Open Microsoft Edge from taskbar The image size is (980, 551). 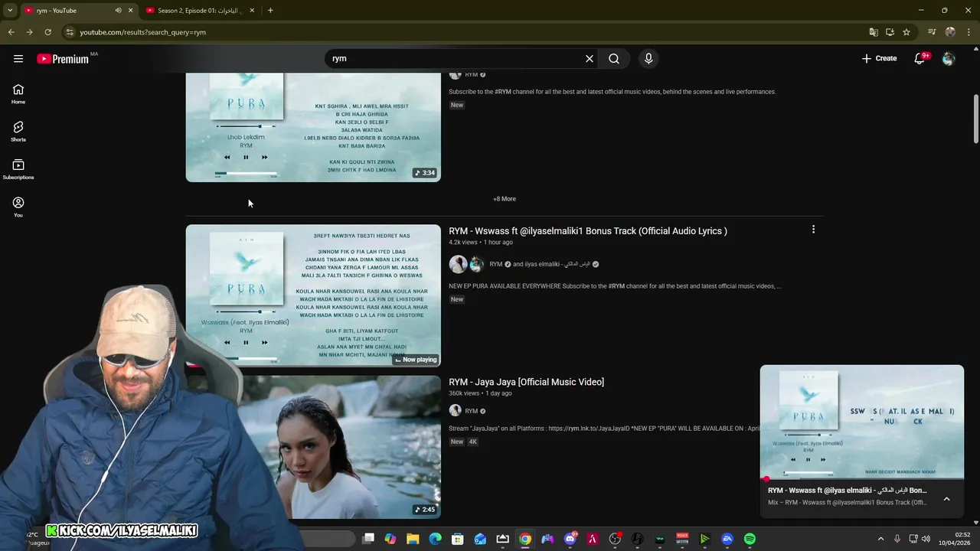435,539
